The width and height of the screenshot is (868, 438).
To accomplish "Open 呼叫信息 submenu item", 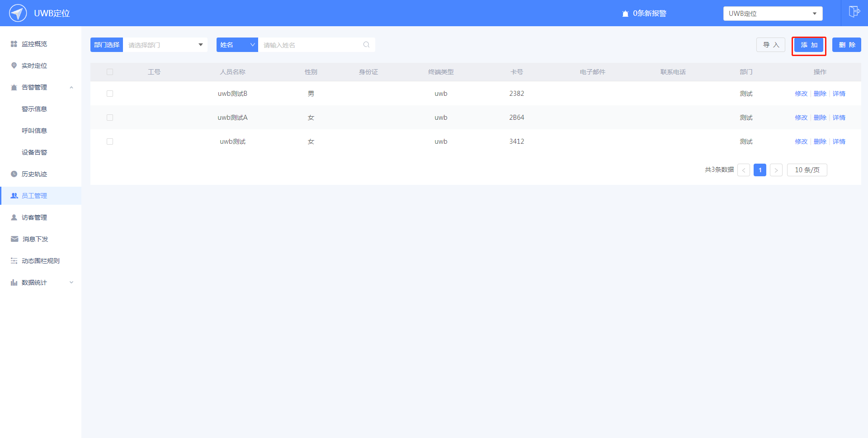I will click(x=41, y=131).
